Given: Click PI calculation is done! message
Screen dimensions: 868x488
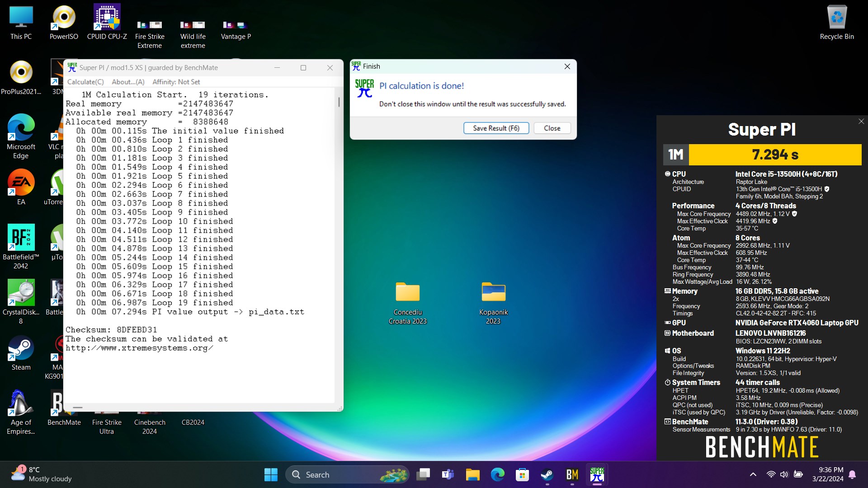Looking at the screenshot, I should coord(421,86).
